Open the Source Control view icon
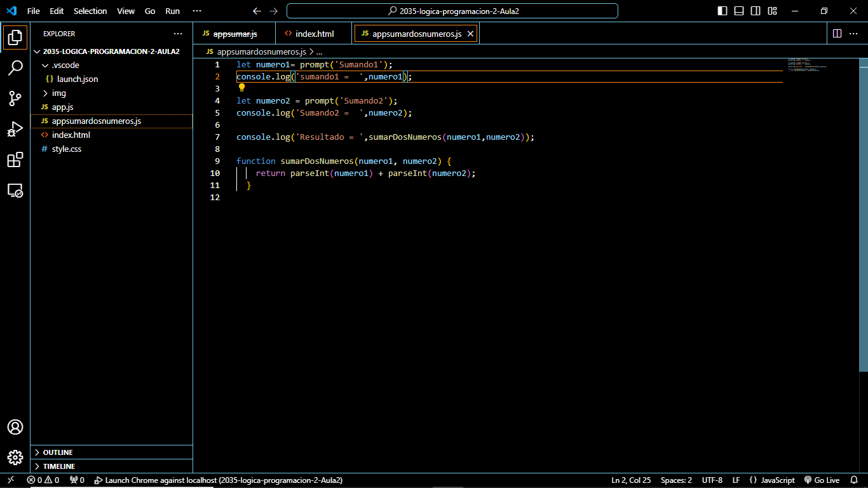 [15, 98]
